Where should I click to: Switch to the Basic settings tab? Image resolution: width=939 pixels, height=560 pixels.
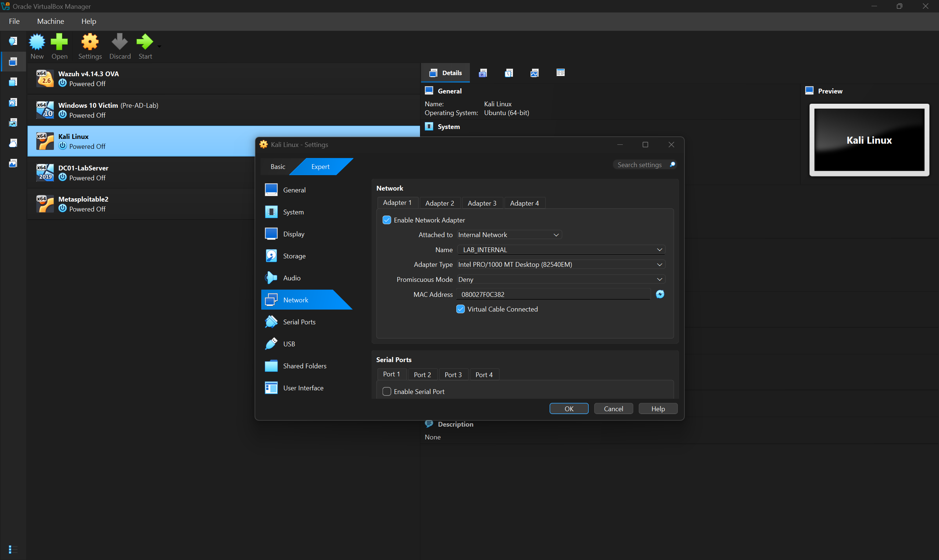coord(278,166)
